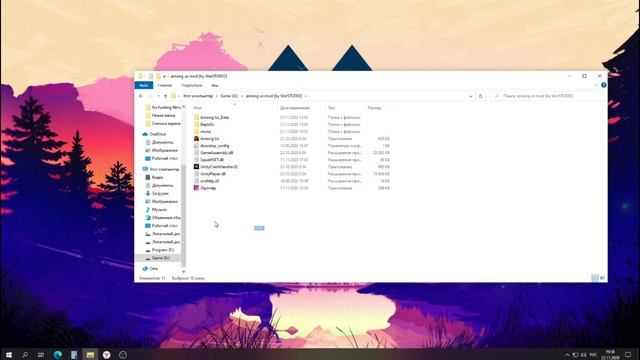Open the Главная ribbon tab
The height and width of the screenshot is (360, 640).
tap(165, 85)
